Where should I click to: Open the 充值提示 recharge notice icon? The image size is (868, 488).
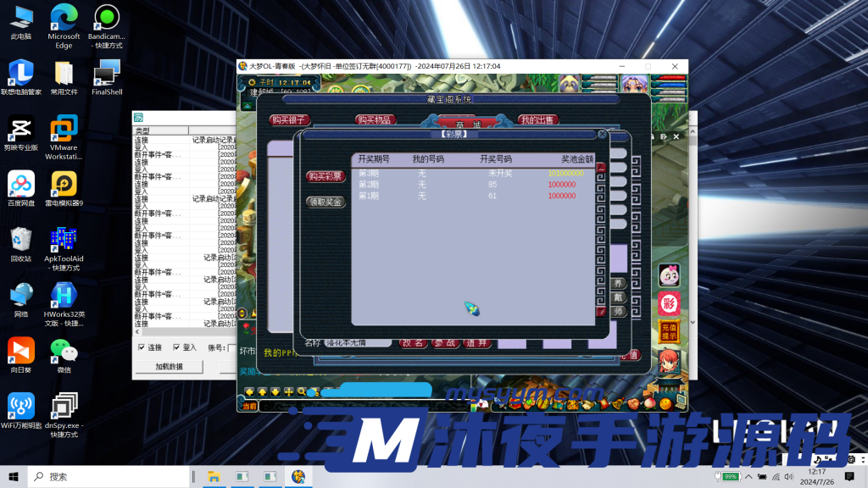pos(669,332)
